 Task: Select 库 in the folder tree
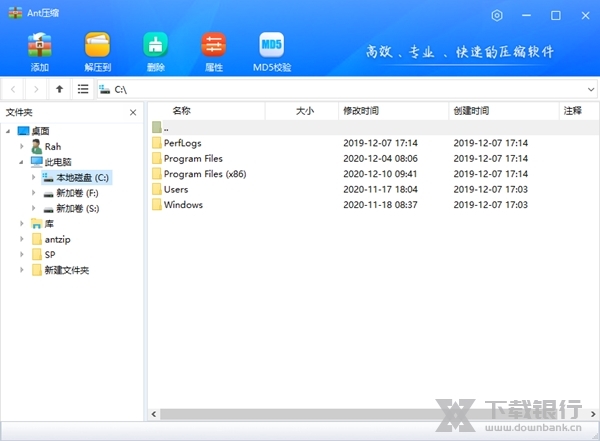click(42, 224)
